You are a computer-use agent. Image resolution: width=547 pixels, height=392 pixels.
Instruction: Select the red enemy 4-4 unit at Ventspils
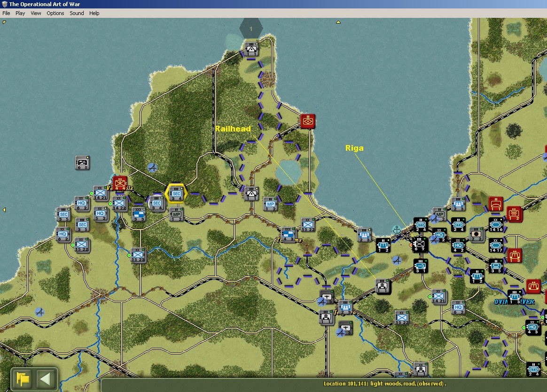pyautogui.click(x=120, y=183)
